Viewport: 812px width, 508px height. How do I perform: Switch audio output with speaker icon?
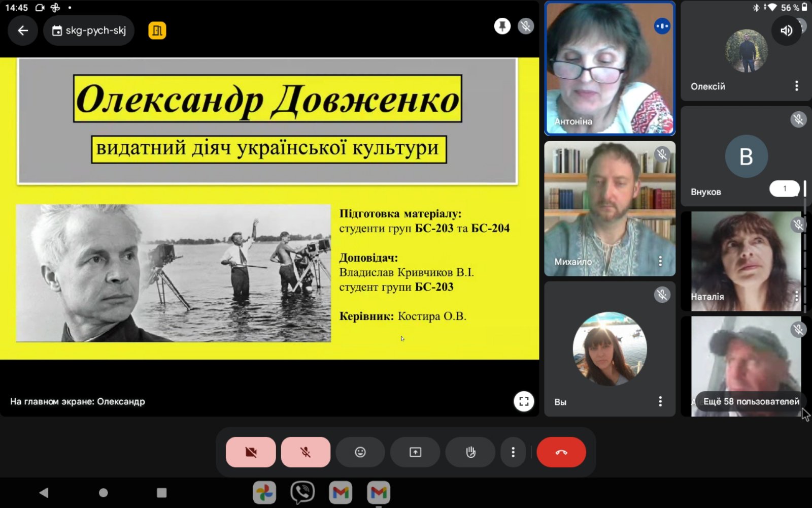coord(787,30)
